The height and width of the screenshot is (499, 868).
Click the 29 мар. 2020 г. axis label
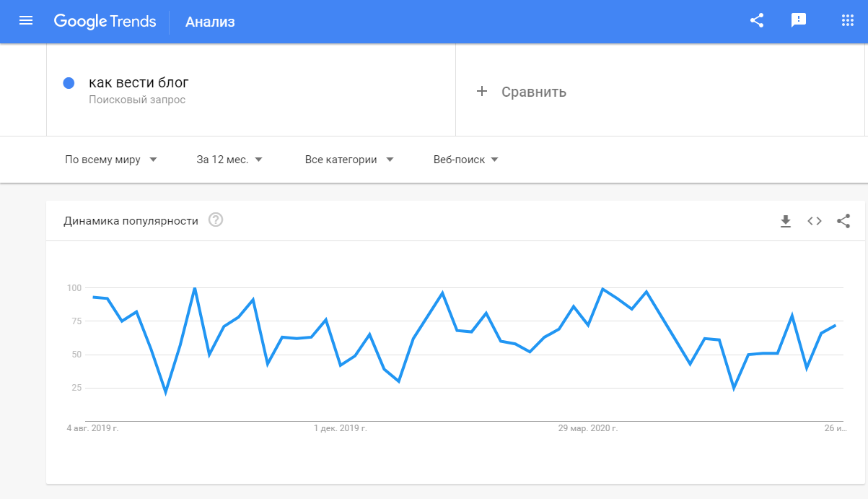(x=588, y=428)
